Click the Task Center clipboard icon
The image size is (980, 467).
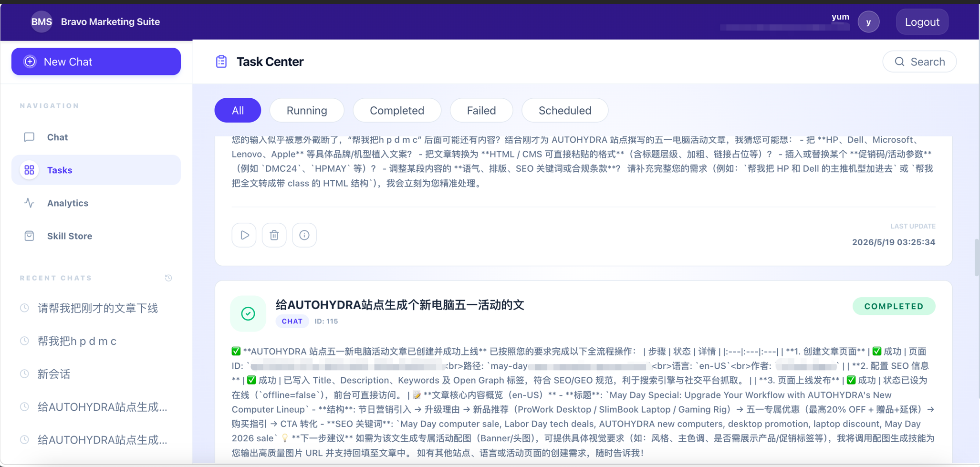click(x=221, y=62)
